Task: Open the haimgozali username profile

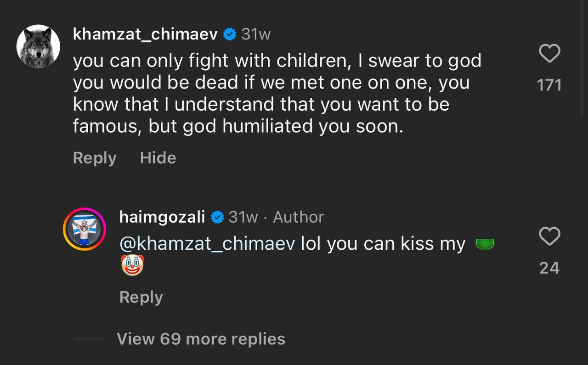Action: coord(162,217)
